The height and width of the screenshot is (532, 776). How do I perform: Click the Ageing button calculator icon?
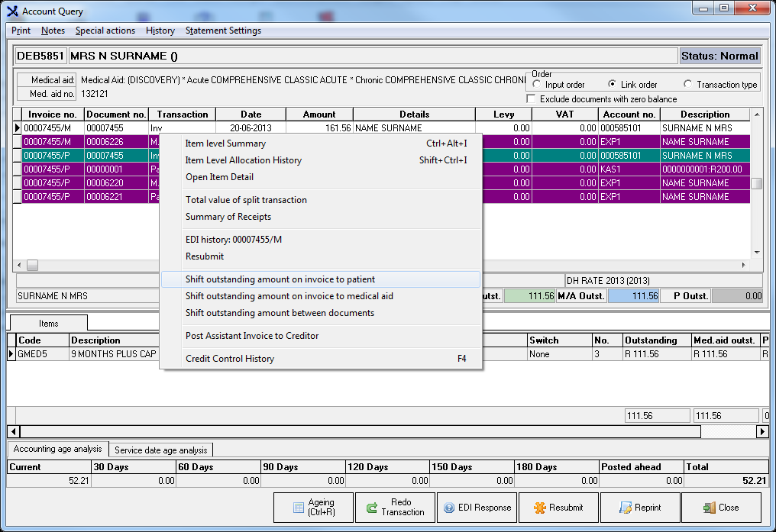tap(299, 508)
